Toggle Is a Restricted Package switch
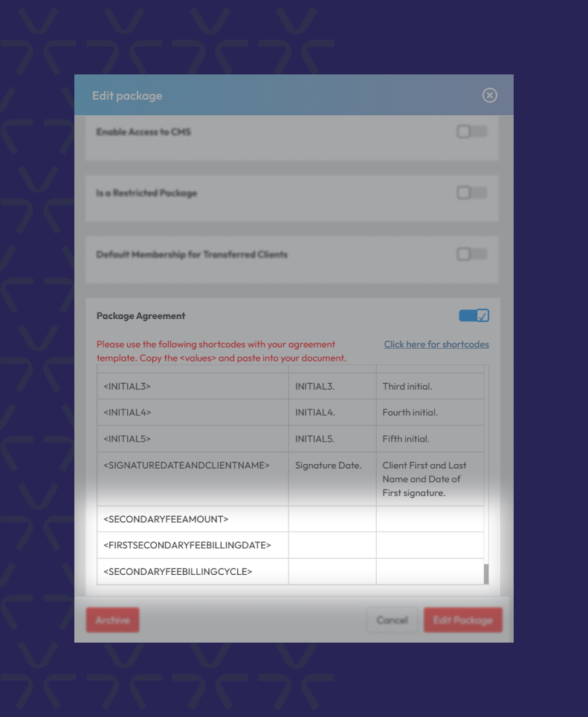The width and height of the screenshot is (588, 717). 471,193
